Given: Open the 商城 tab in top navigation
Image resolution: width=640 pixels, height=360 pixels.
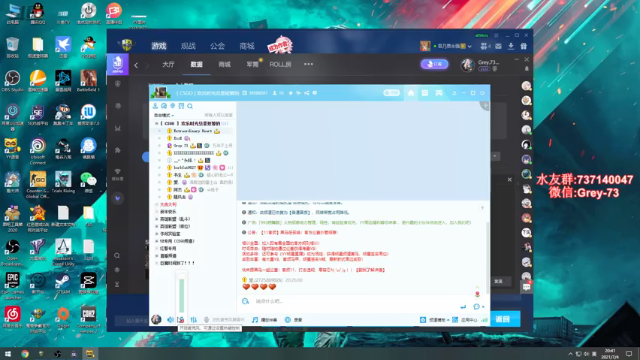Looking at the screenshot, I should tap(247, 46).
